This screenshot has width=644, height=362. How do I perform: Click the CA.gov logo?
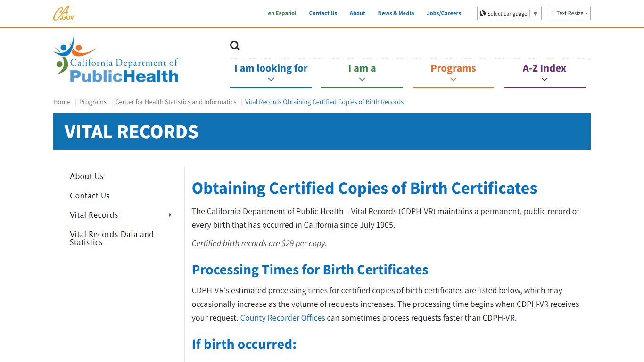coord(63,14)
